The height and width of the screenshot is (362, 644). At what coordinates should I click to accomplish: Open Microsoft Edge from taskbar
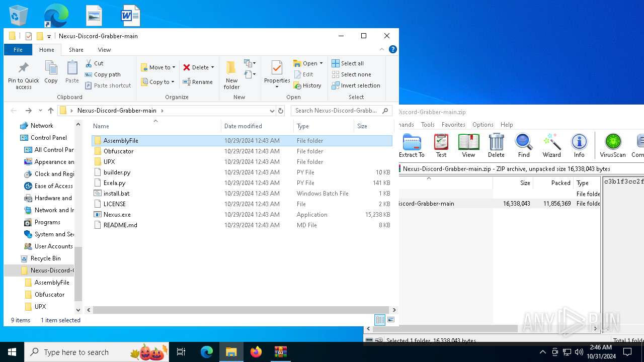click(207, 352)
